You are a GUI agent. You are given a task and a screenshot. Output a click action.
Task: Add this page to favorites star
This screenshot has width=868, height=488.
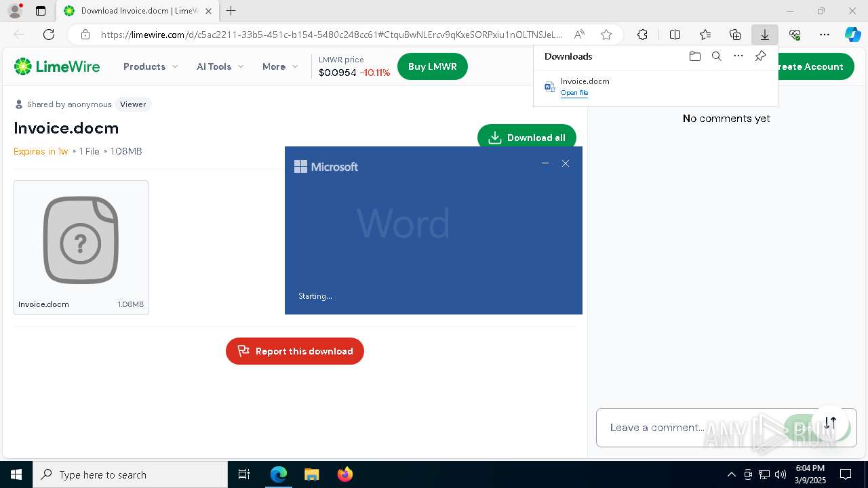606,35
